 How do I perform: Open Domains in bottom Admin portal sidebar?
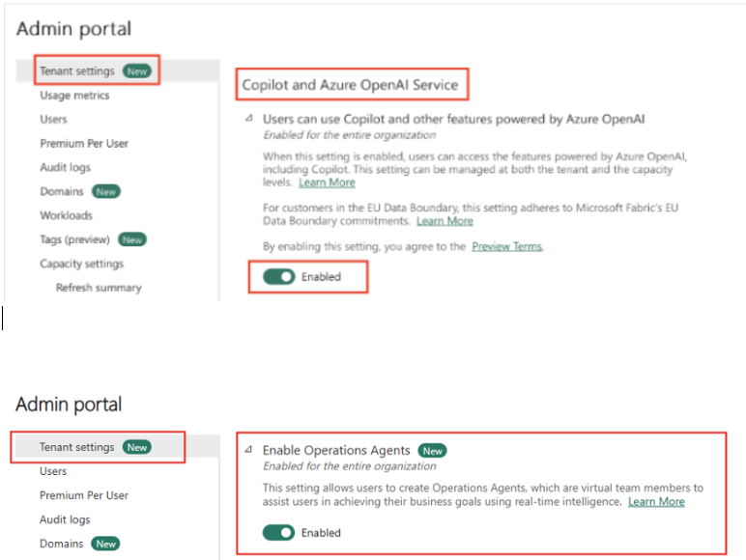tap(62, 544)
